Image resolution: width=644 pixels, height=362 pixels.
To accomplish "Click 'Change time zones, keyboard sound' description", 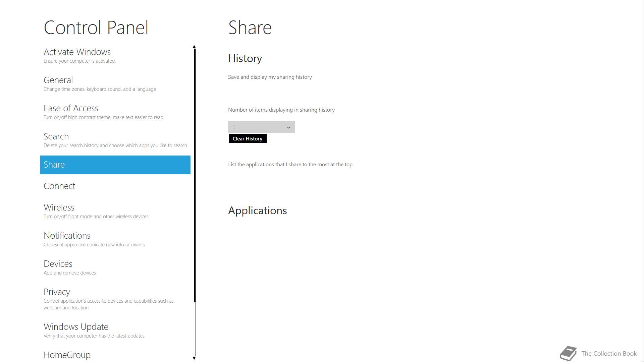I will click(x=100, y=89).
